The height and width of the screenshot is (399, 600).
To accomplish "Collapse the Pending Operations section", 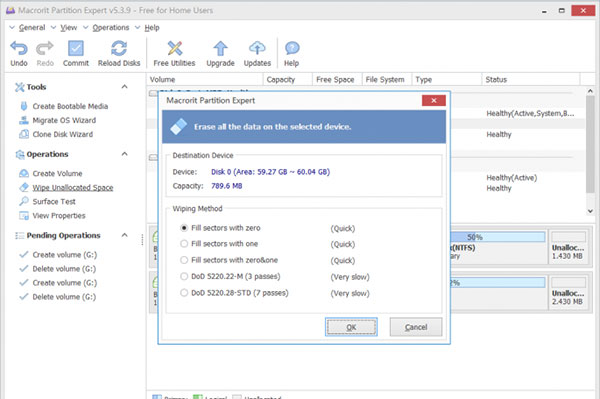I will coord(124,235).
